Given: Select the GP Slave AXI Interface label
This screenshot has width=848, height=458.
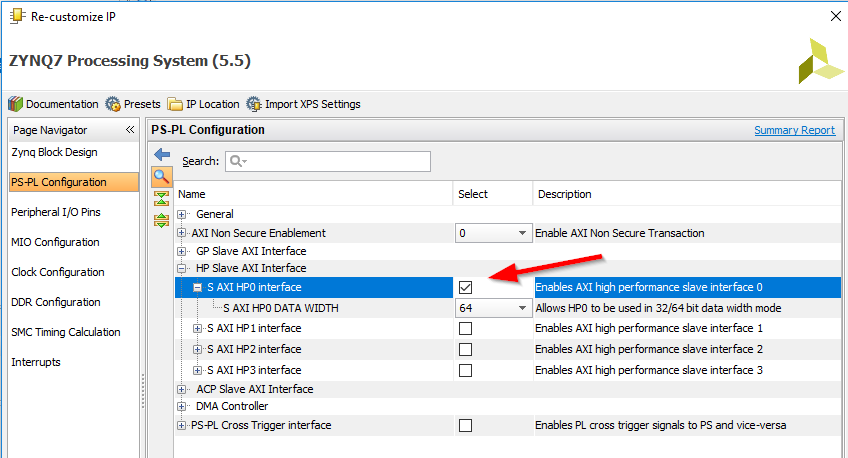Looking at the screenshot, I should [251, 251].
